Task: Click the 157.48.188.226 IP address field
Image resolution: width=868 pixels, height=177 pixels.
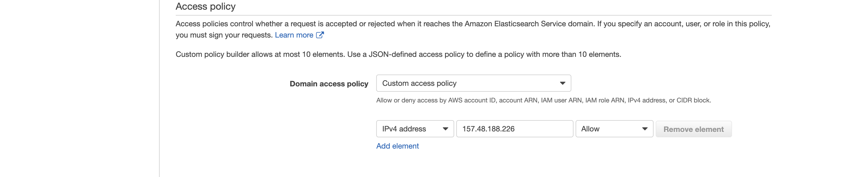Action: (x=514, y=129)
